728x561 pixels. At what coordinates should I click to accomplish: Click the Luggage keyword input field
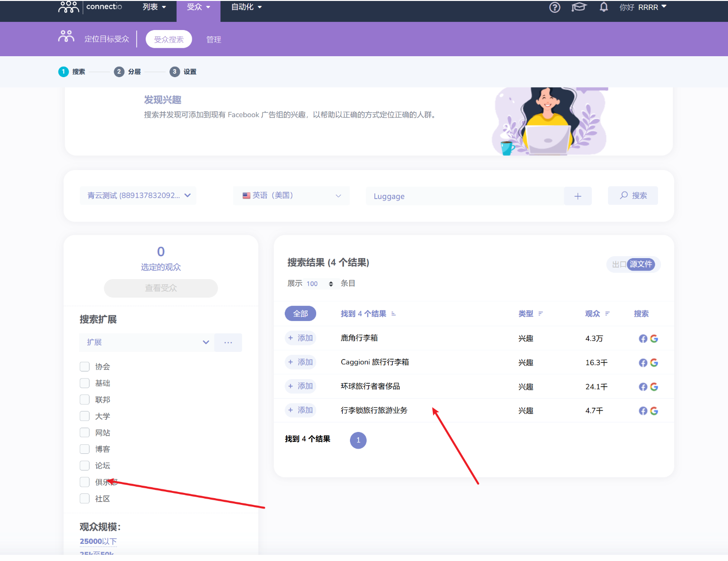coord(464,196)
